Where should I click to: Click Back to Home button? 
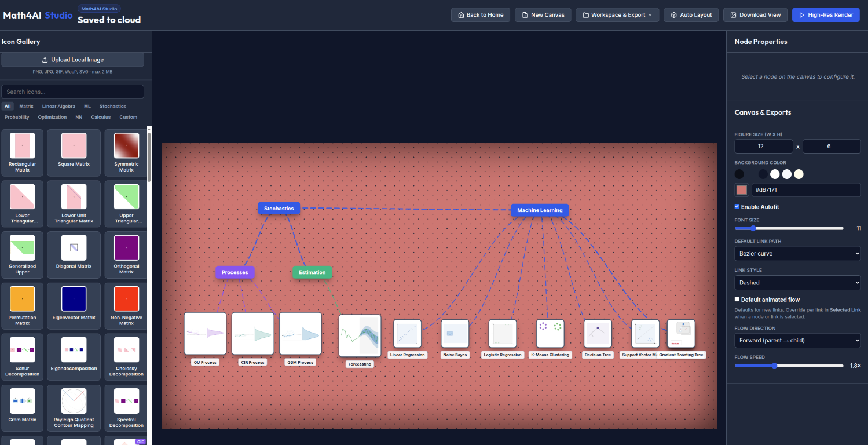[481, 15]
